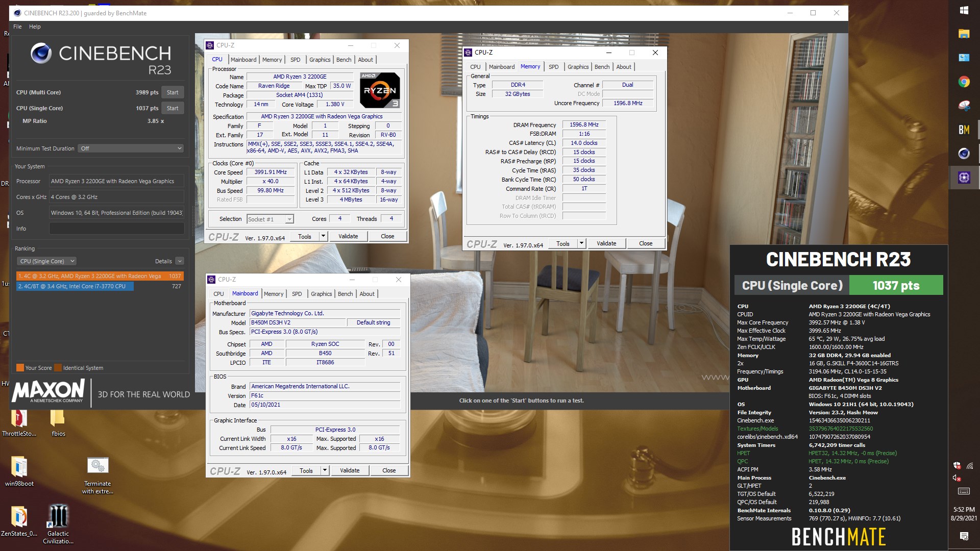Switch to CPU tab in CPU-Z Mainboard window
980x551 pixels.
click(x=218, y=294)
